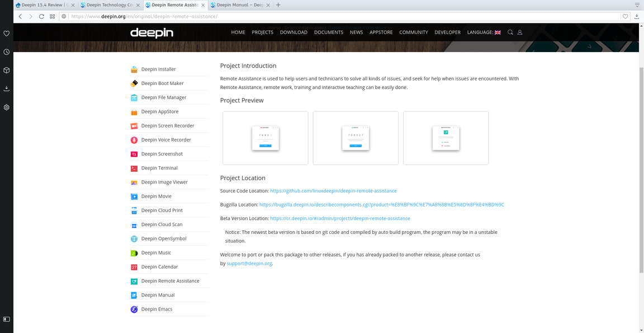Select the Deepin Image Viewer icon

(x=134, y=182)
